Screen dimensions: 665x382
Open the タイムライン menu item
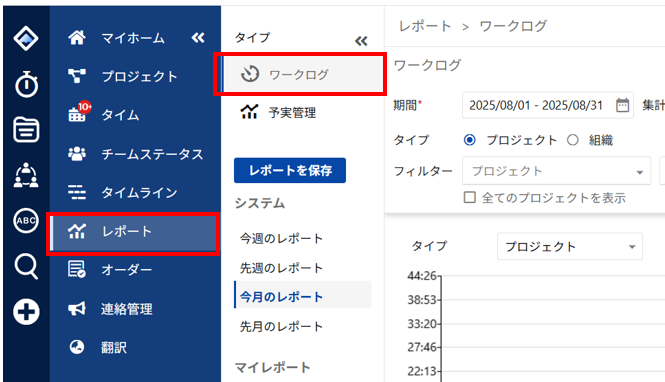click(139, 192)
